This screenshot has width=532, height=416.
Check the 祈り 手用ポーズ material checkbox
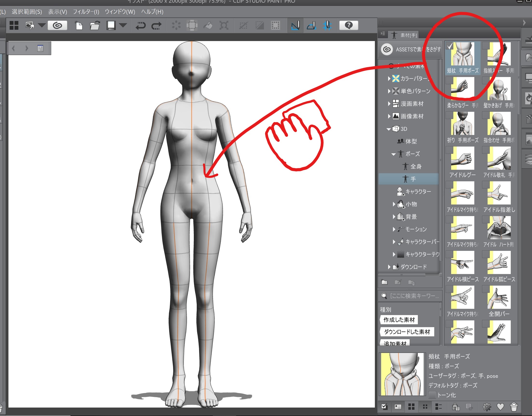[449, 115]
